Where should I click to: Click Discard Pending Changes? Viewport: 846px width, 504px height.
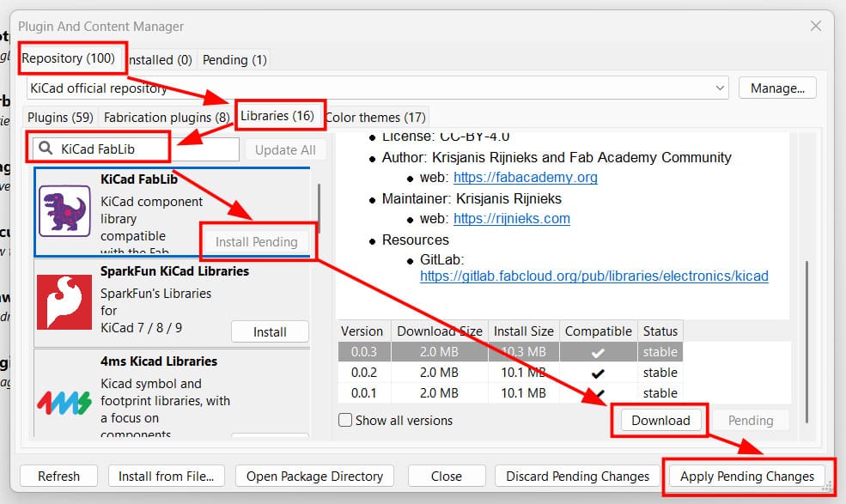point(577,477)
